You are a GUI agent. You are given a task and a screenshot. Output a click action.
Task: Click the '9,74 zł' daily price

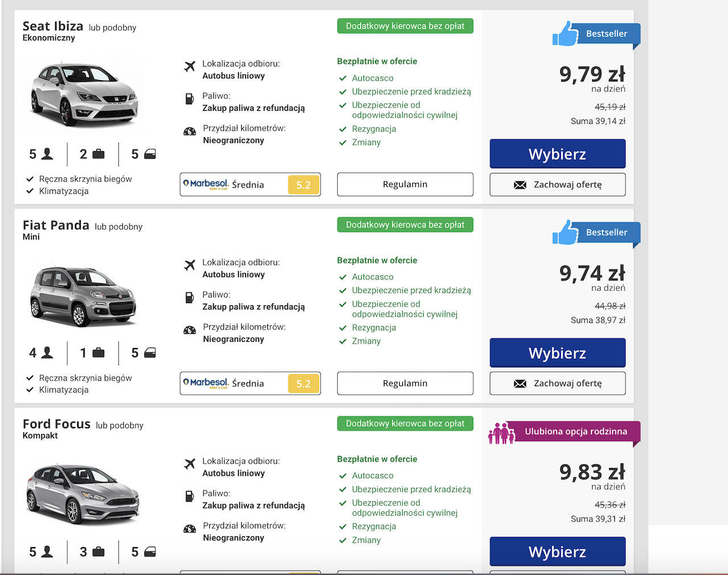click(x=592, y=273)
